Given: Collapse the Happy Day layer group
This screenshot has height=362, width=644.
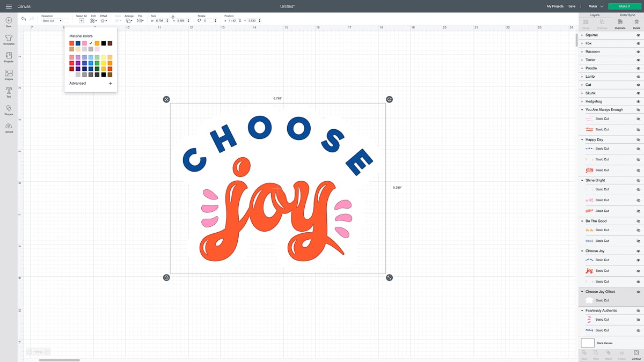Looking at the screenshot, I should [582, 139].
